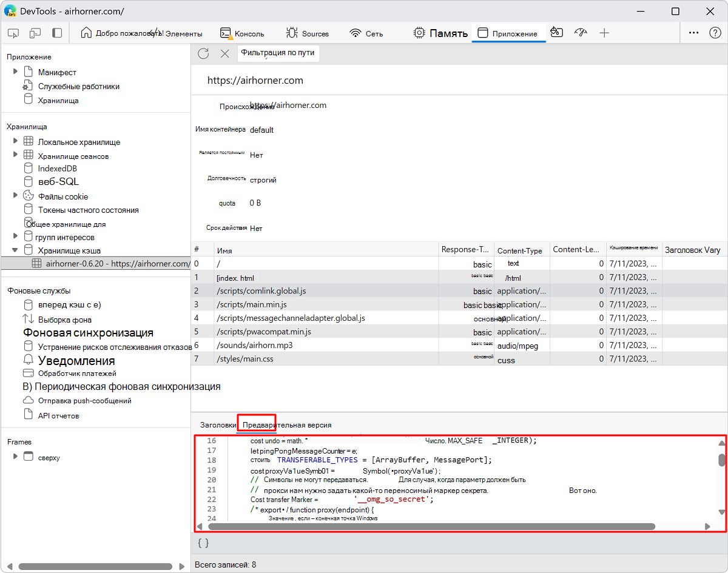The height and width of the screenshot is (573, 728).
Task: Select the /scripts/messagechanneladapter.global.js row
Action: 459,318
